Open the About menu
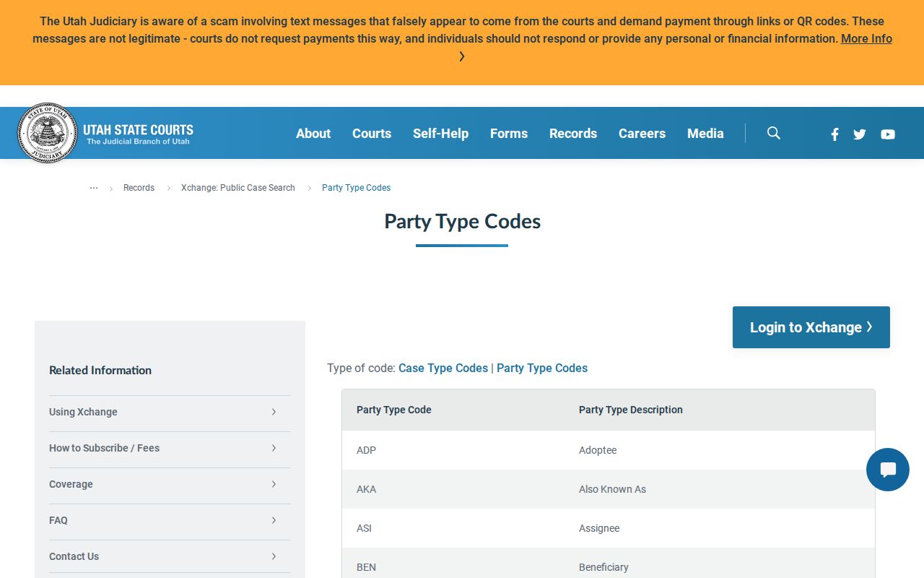The image size is (924, 578). coord(313,134)
